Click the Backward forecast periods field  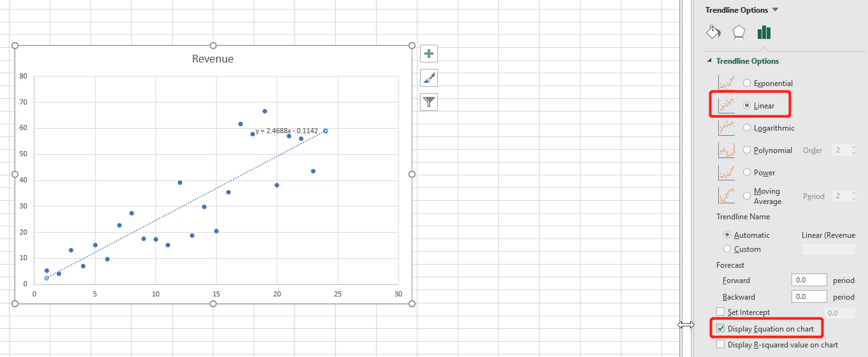coord(809,296)
